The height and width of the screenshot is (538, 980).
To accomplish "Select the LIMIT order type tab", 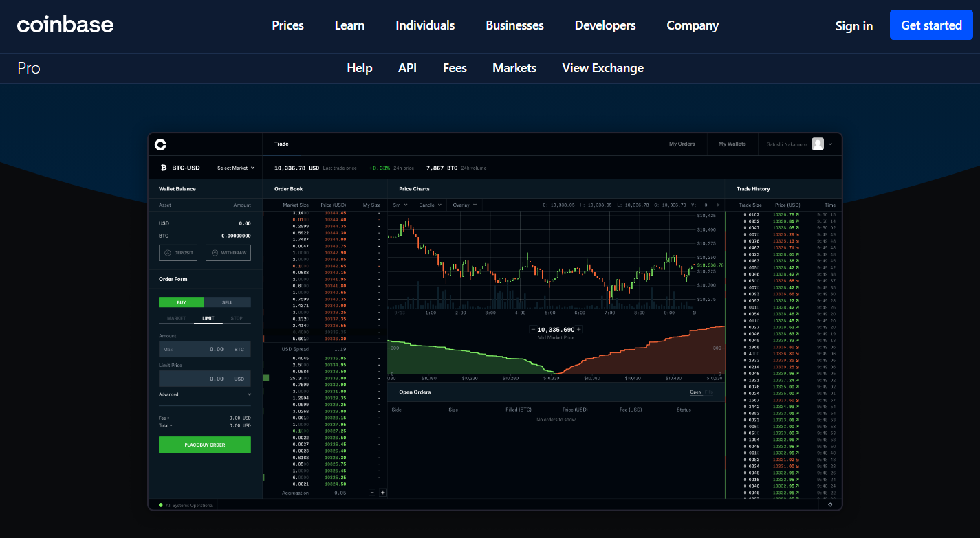I will tap(208, 318).
